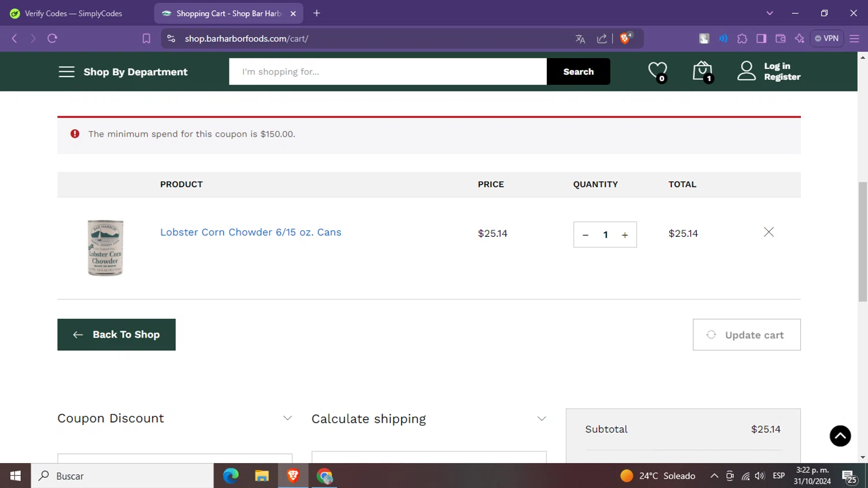Click the quantity field showing 1

coord(605,235)
